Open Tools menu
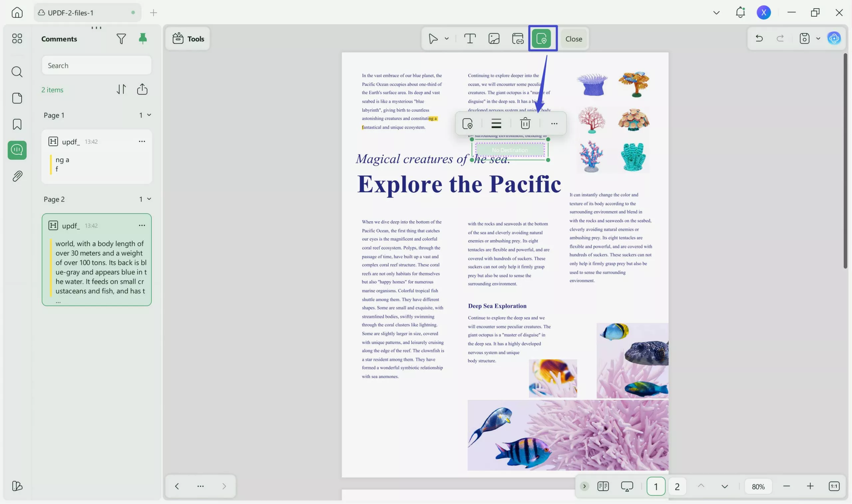This screenshot has height=504, width=852. pos(188,39)
